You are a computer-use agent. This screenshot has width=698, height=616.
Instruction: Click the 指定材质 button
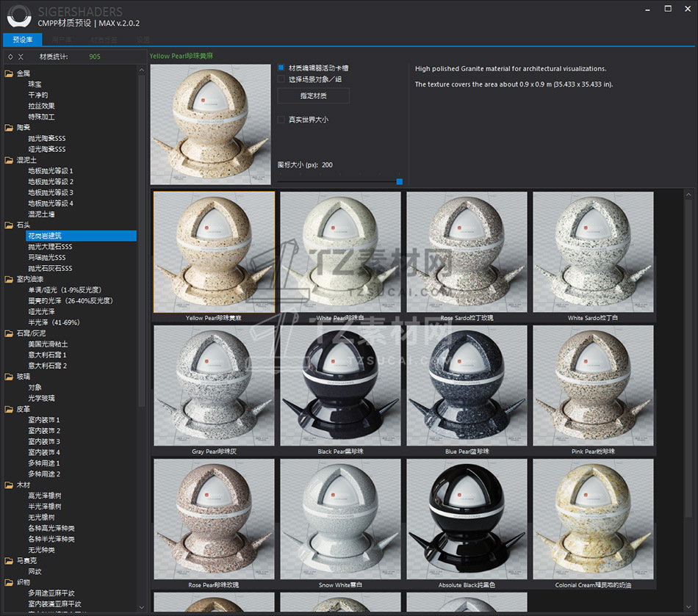pos(314,95)
